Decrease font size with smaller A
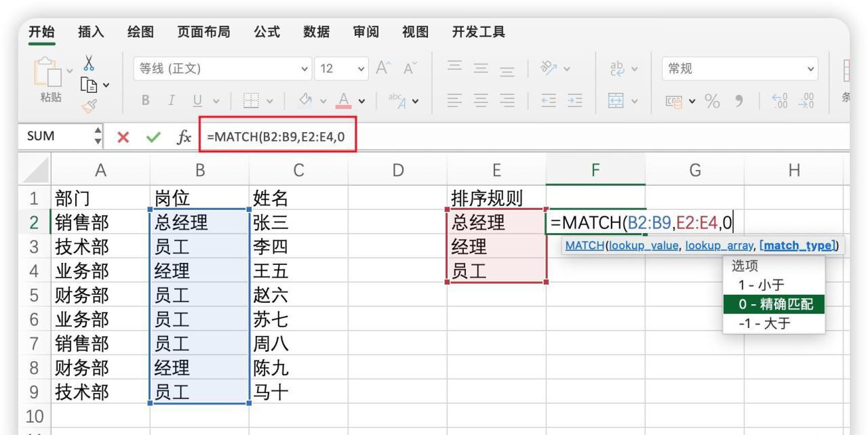 [410, 69]
